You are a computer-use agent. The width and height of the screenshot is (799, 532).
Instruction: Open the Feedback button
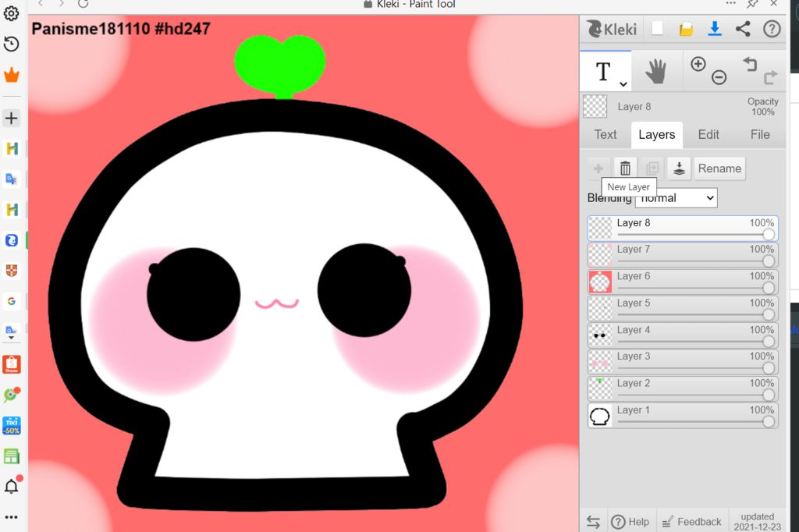[x=691, y=522]
